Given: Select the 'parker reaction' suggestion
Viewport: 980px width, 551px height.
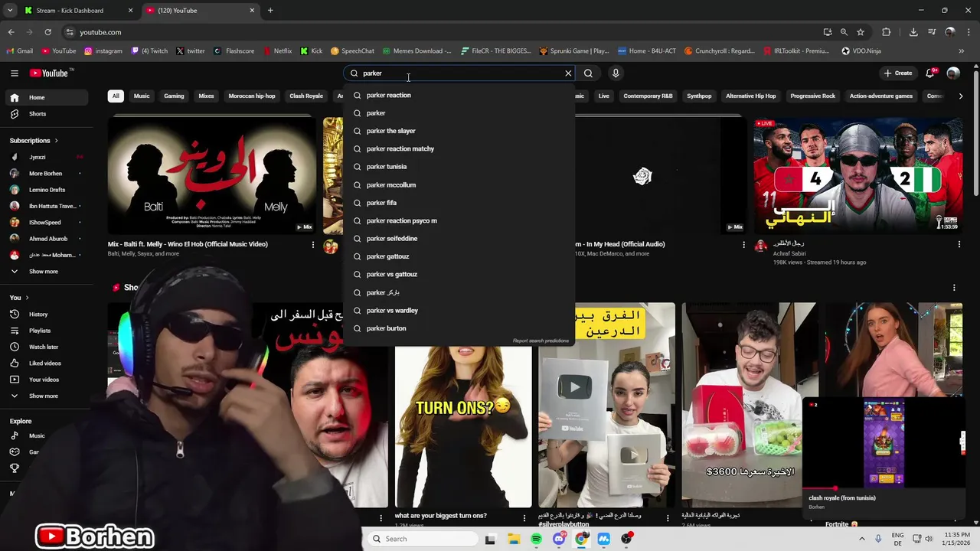Looking at the screenshot, I should point(459,95).
